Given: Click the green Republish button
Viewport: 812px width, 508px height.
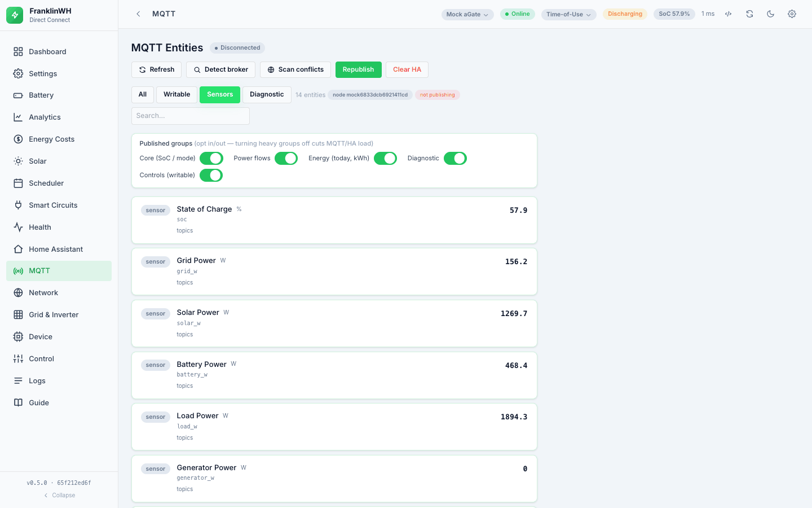Looking at the screenshot, I should pos(359,70).
